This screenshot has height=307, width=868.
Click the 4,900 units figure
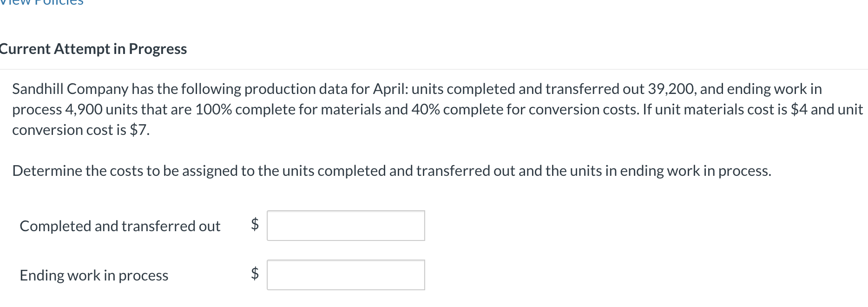pyautogui.click(x=84, y=109)
